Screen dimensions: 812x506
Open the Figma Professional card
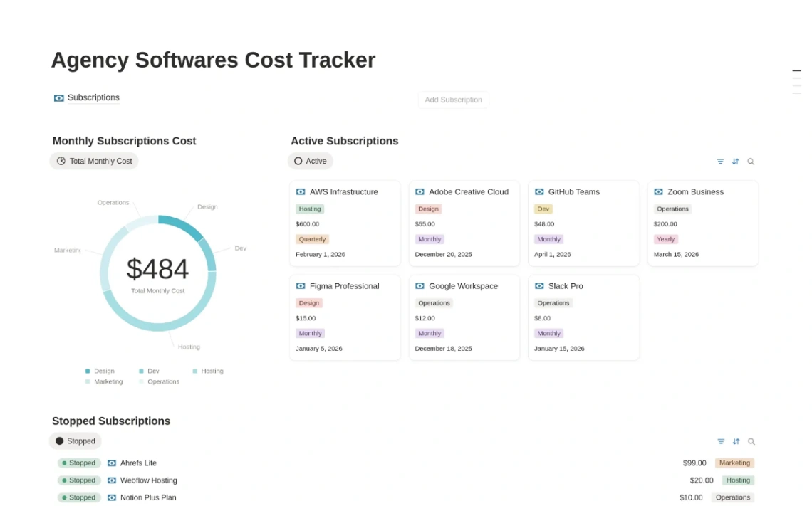pyautogui.click(x=345, y=317)
